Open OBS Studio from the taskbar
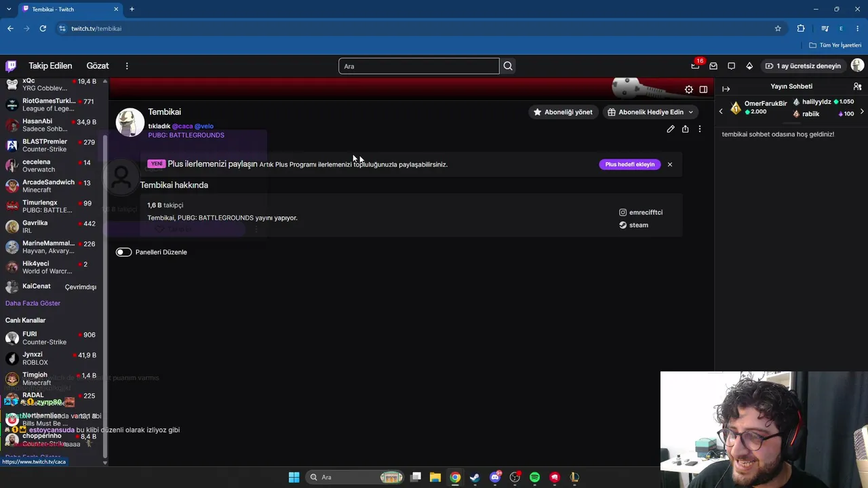 [x=515, y=477]
